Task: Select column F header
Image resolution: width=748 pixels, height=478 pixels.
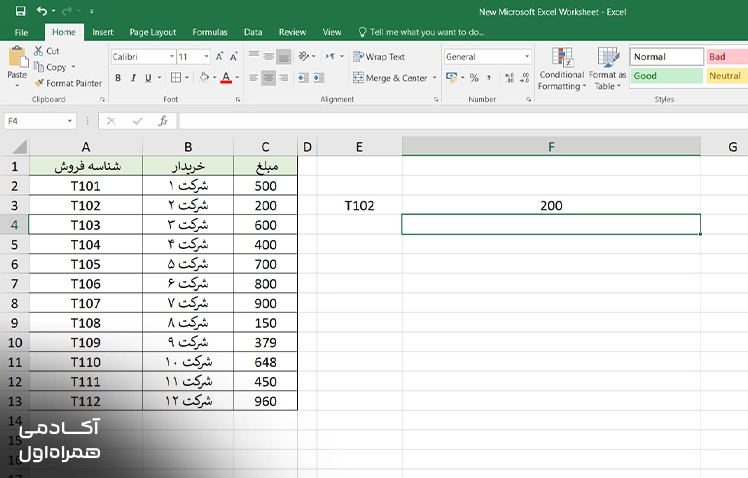Action: point(551,146)
